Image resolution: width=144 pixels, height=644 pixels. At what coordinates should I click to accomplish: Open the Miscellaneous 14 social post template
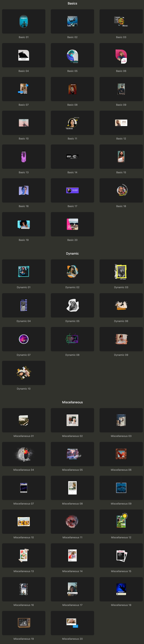(72, 555)
